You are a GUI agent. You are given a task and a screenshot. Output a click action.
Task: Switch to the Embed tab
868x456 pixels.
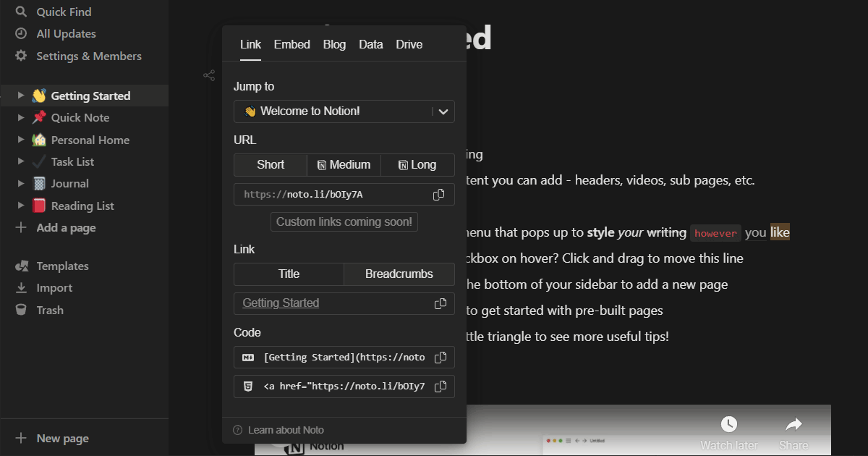click(292, 45)
